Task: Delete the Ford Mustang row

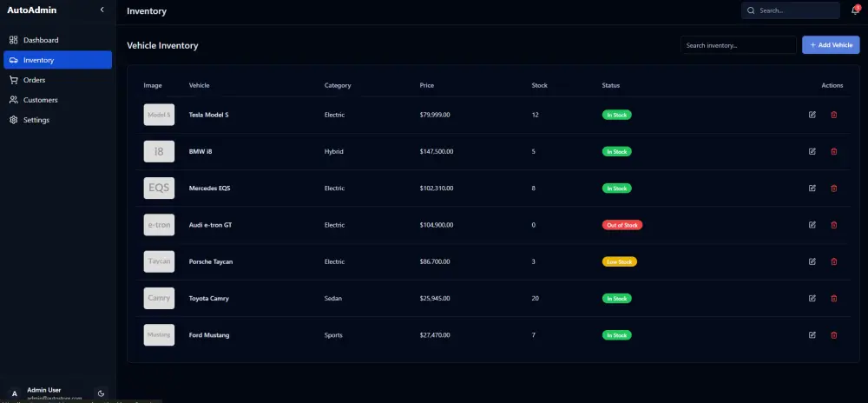Action: point(833,335)
